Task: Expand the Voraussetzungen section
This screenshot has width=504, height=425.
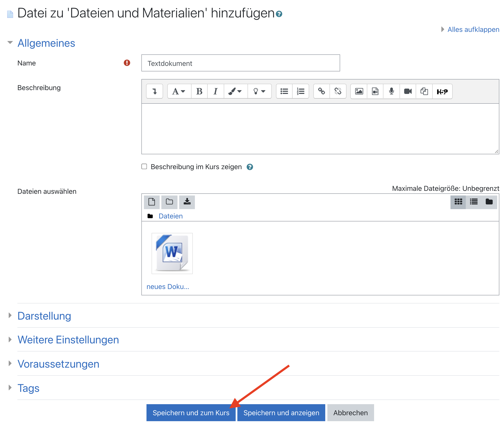Action: coord(58,364)
